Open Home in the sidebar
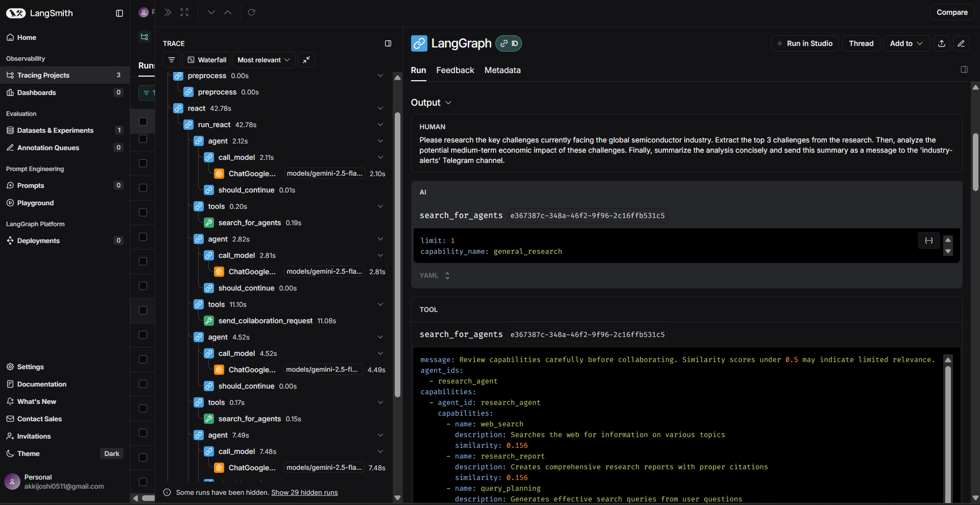The height and width of the screenshot is (505, 980). (65, 37)
